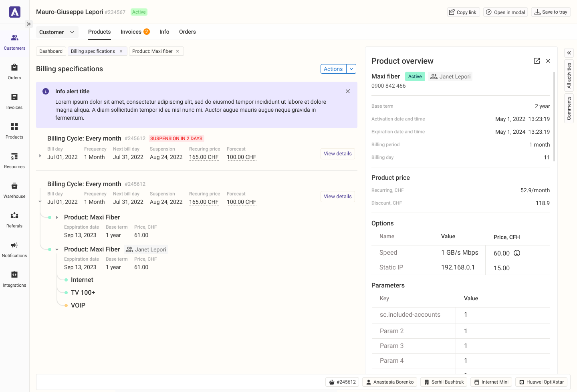577x392 pixels.
Task: Click the Product overview panel scrollbar
Action: pyautogui.click(x=554, y=116)
